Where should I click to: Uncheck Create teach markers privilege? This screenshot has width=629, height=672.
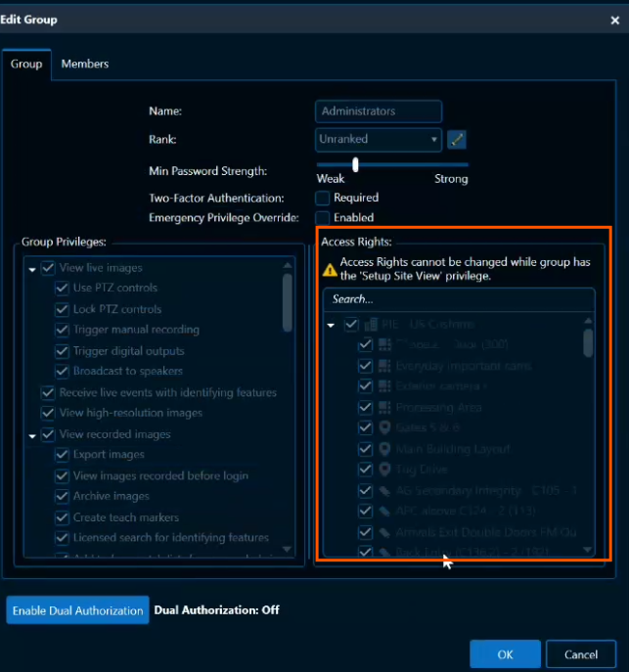(x=63, y=517)
